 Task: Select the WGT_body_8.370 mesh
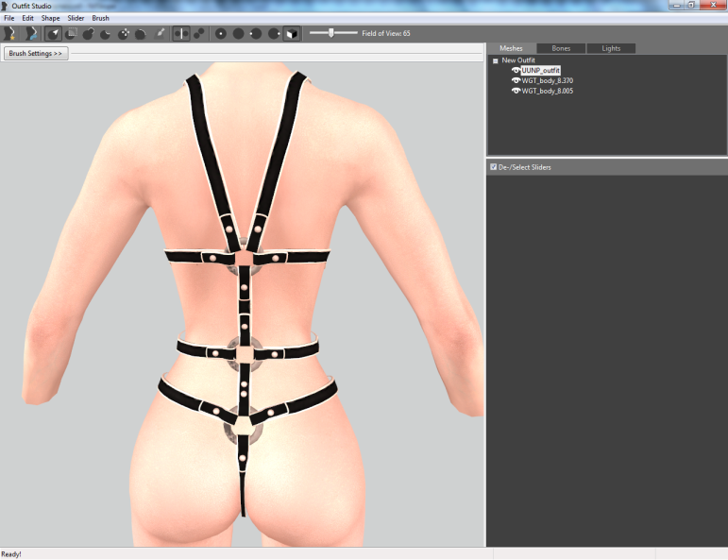coord(548,81)
